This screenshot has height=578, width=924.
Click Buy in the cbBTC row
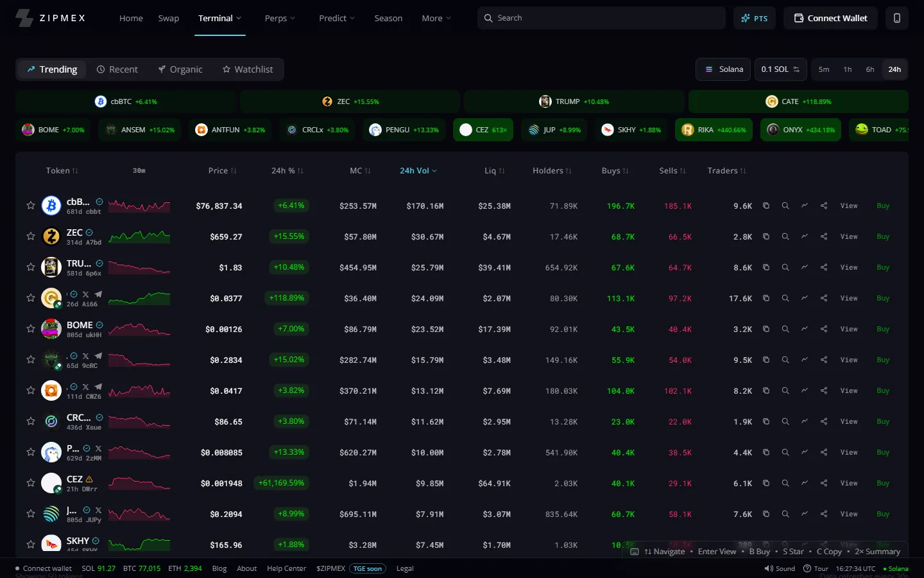tap(883, 206)
